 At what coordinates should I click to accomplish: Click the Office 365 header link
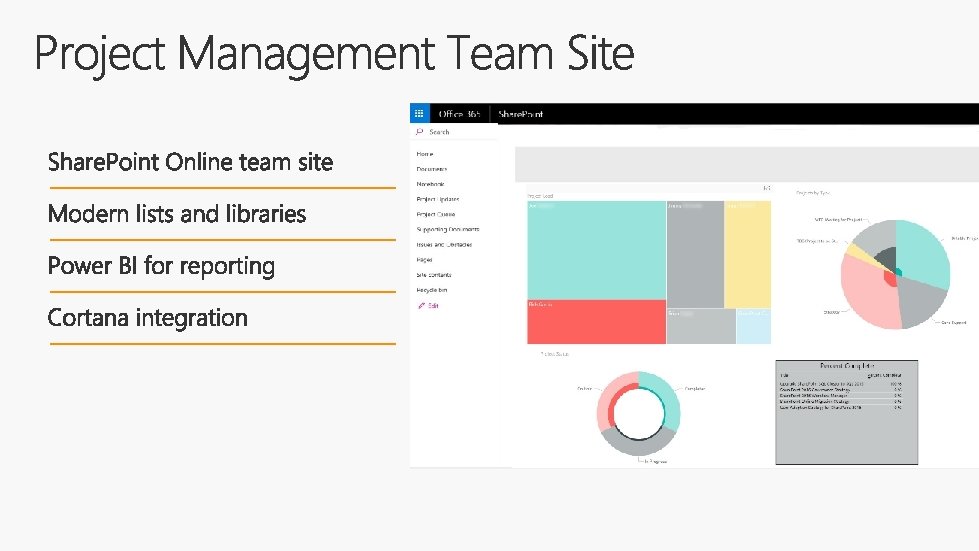[x=460, y=114]
